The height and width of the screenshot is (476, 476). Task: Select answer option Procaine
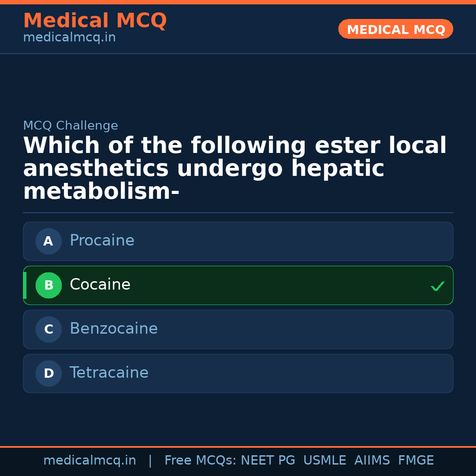[238, 241]
